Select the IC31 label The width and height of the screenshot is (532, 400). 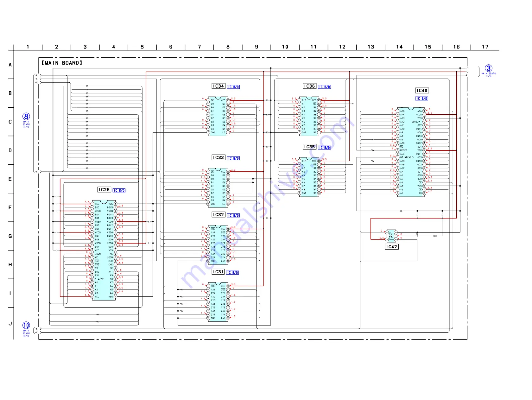(x=218, y=272)
